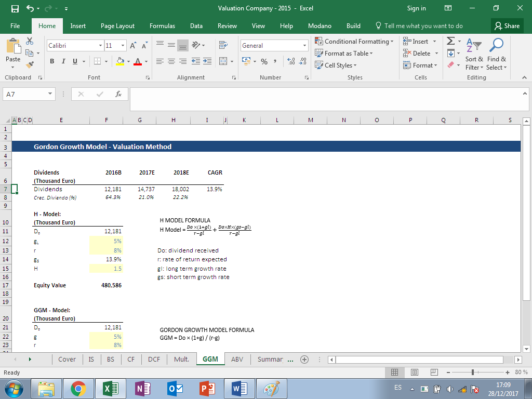Click Increase Decimal icon
The height and width of the screenshot is (399, 532).
[x=291, y=61]
